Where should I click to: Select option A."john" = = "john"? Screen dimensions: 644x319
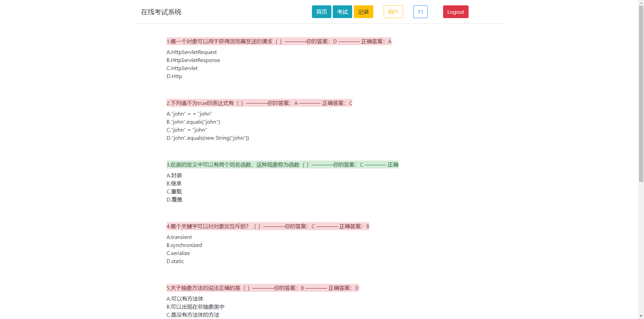[190, 114]
